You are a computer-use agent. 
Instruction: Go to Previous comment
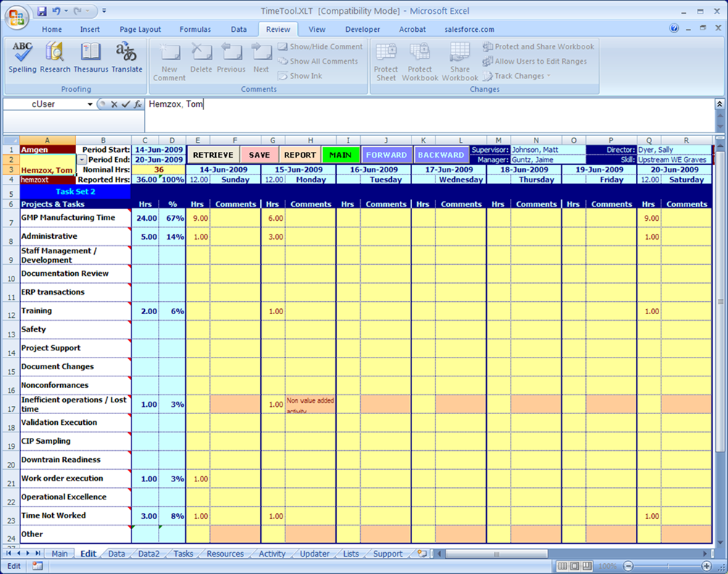(x=231, y=58)
